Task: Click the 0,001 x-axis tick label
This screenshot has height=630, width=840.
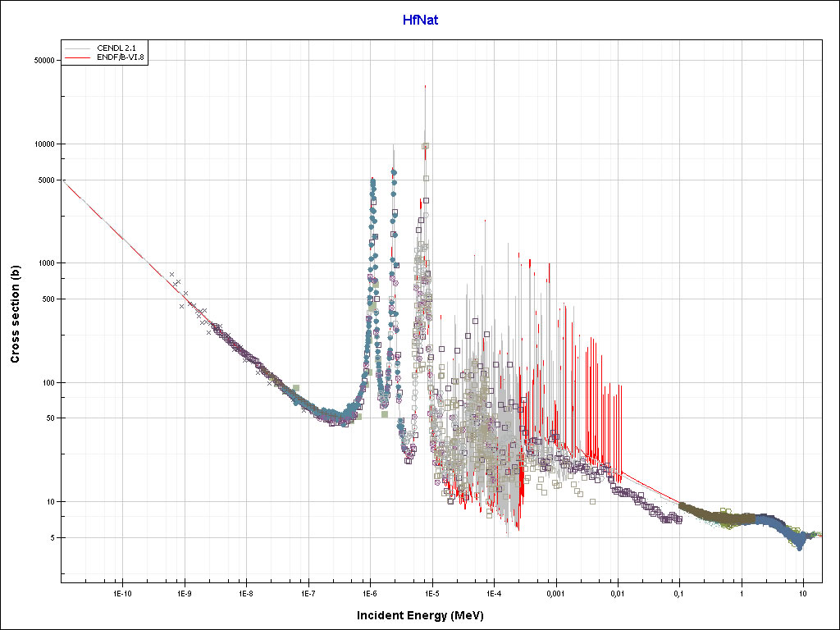Action: click(x=555, y=592)
